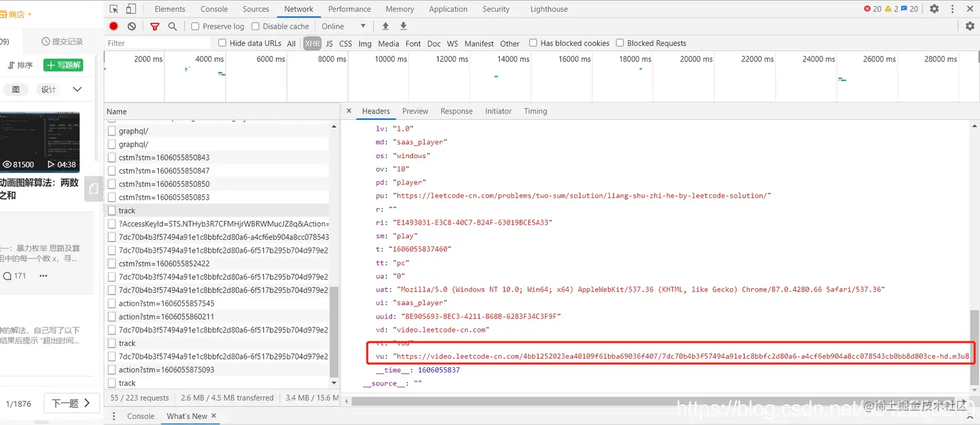Select the first track request row
This screenshot has height=425, width=980.
(217, 211)
